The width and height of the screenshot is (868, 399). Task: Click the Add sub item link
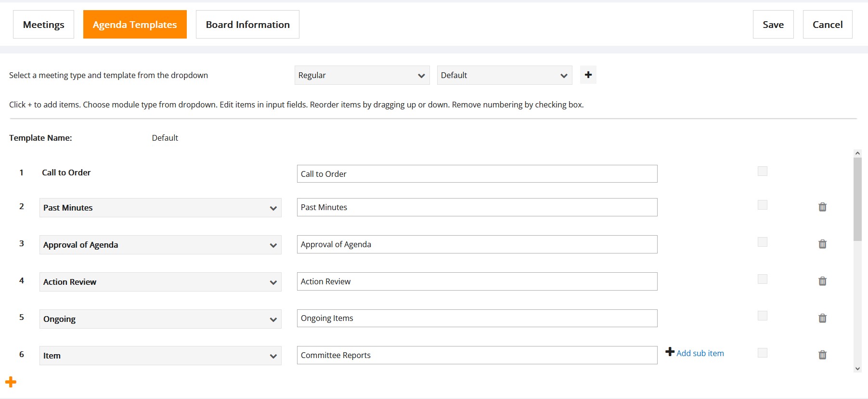pos(700,353)
